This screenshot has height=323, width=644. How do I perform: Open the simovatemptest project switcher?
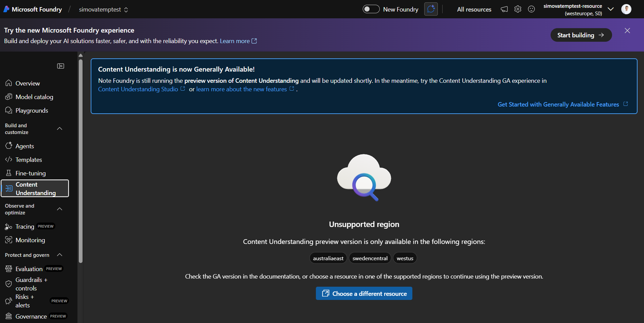[x=104, y=9]
